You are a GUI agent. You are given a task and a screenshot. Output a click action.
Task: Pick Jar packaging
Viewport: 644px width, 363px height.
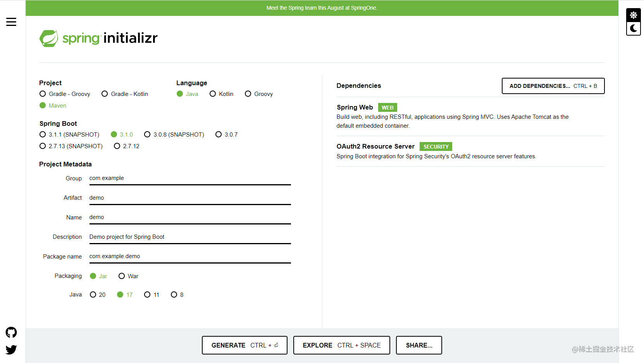tap(98, 276)
